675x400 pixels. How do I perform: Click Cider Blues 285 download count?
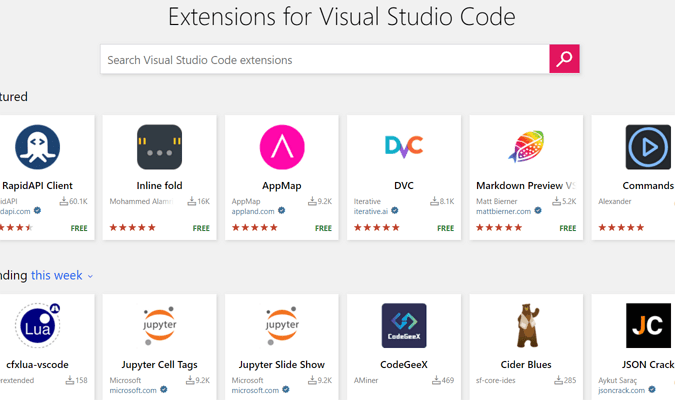point(565,380)
